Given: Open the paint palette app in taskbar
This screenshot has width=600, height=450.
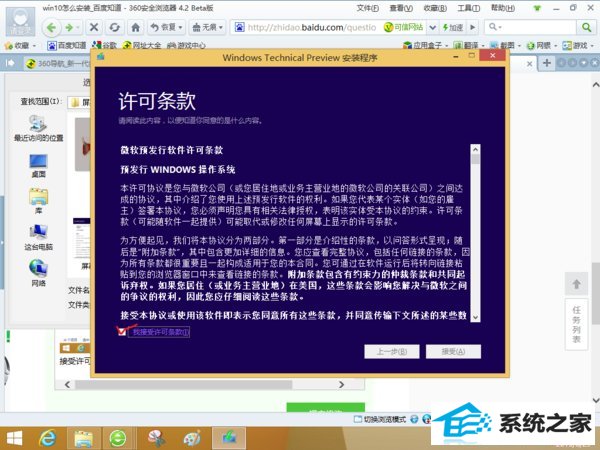Looking at the screenshot, I should (192, 439).
